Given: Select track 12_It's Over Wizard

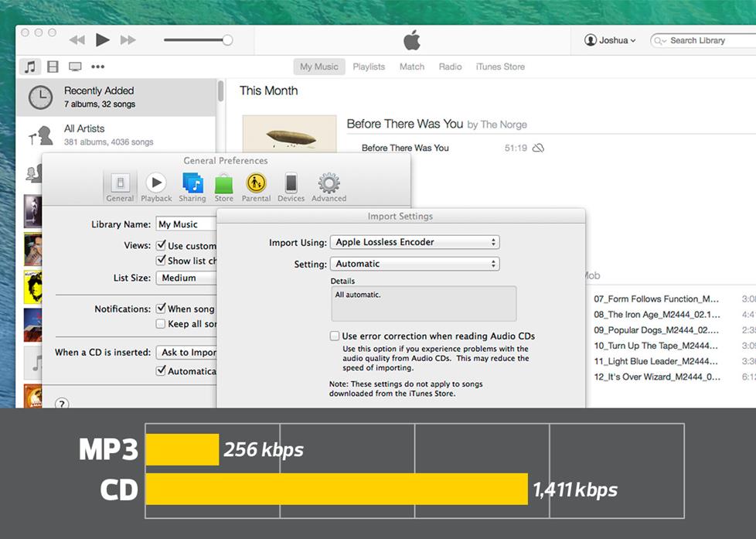Looking at the screenshot, I should coord(657,377).
